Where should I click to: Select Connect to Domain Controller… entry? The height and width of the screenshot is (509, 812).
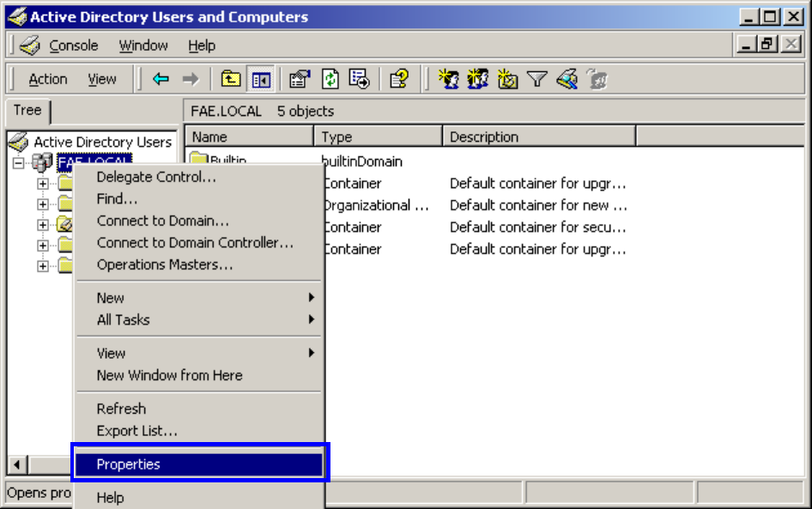(x=199, y=242)
